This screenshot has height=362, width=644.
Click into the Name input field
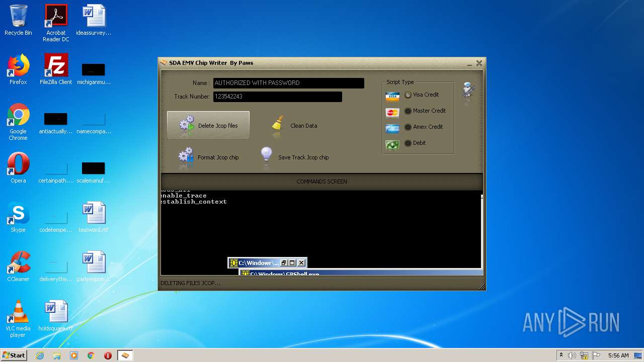(x=289, y=83)
